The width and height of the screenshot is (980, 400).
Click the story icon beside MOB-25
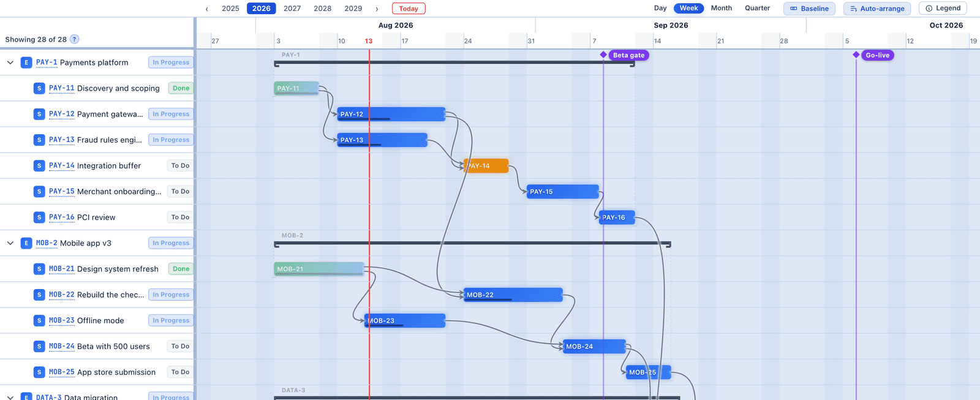[39, 372]
